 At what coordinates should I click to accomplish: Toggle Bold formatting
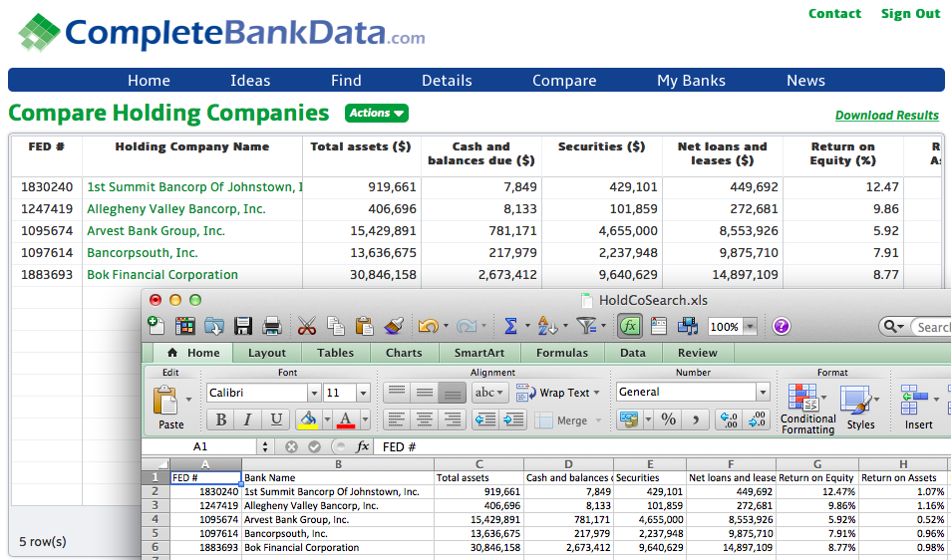(220, 420)
